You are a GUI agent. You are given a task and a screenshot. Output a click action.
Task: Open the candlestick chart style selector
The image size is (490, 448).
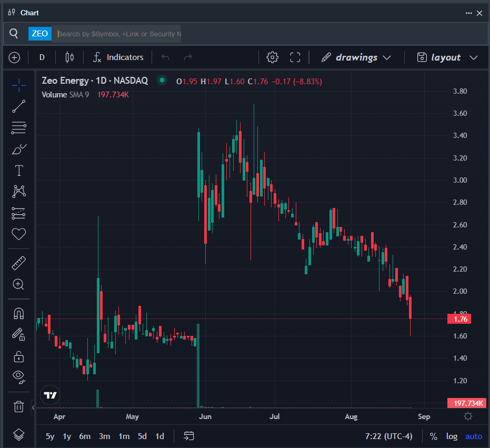pyautogui.click(x=69, y=57)
